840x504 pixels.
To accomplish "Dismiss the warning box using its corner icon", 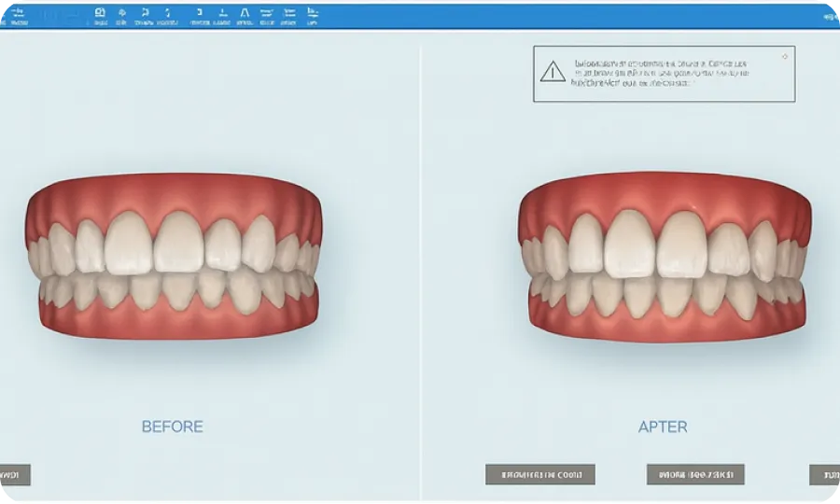I will coord(785,56).
